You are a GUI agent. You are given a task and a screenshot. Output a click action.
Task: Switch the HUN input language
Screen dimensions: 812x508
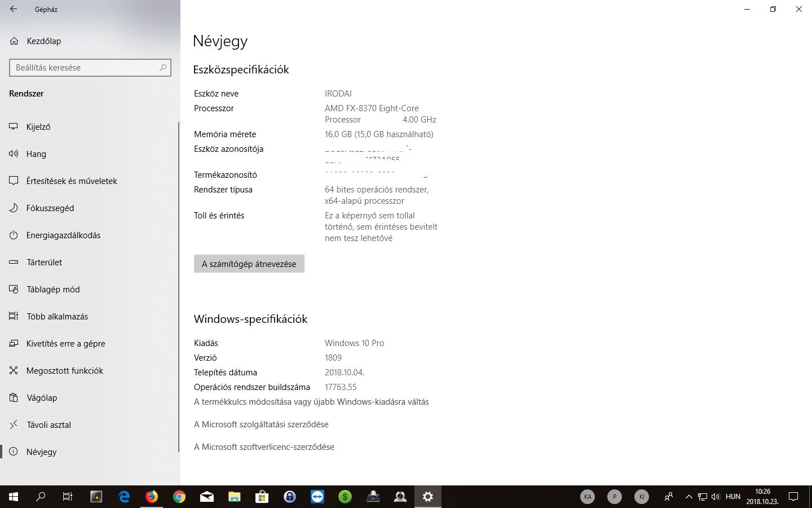(733, 497)
